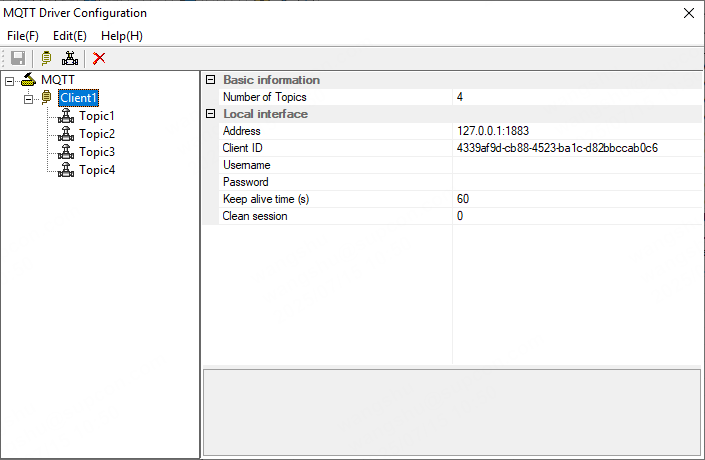Viewport: 705px width, 460px height.
Task: Collapse the Basic information section
Action: pos(210,80)
